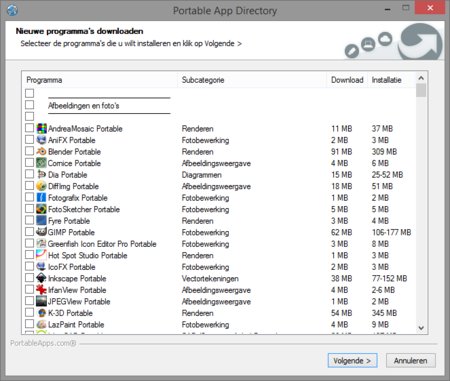
Task: Click the Diagrammen subcategory text
Action: click(x=201, y=175)
